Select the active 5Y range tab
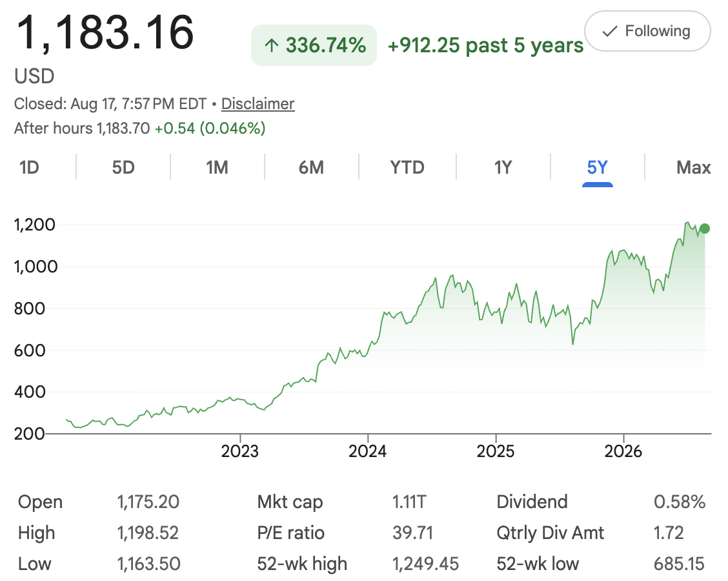This screenshot has height=581, width=728. tap(597, 167)
